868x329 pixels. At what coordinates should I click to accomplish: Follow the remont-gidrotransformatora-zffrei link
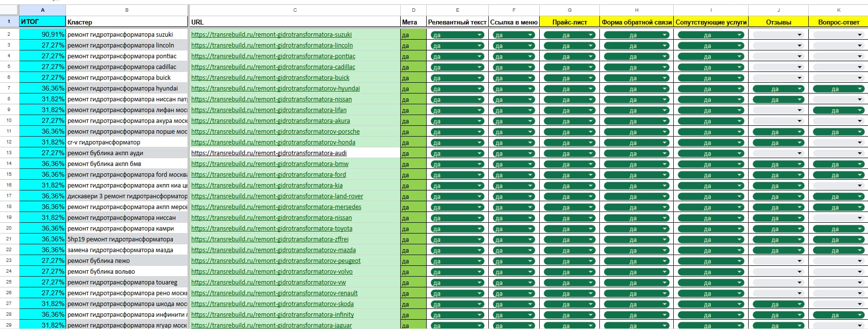[x=270, y=239]
